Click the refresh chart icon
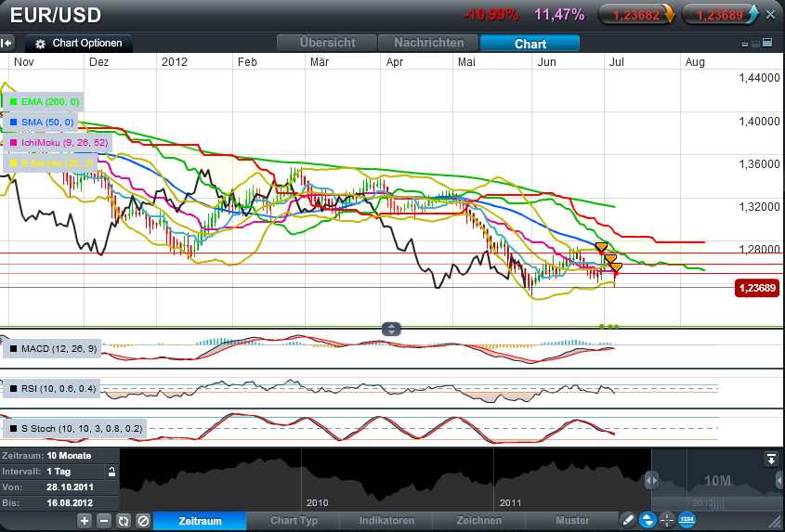This screenshot has height=532, width=785. pos(124,521)
